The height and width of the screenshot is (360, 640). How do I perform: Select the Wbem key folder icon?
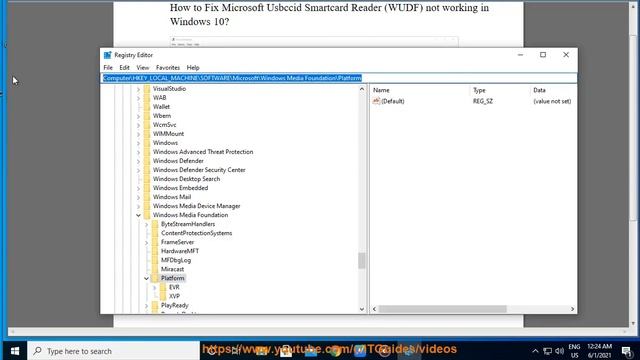pyautogui.click(x=147, y=116)
